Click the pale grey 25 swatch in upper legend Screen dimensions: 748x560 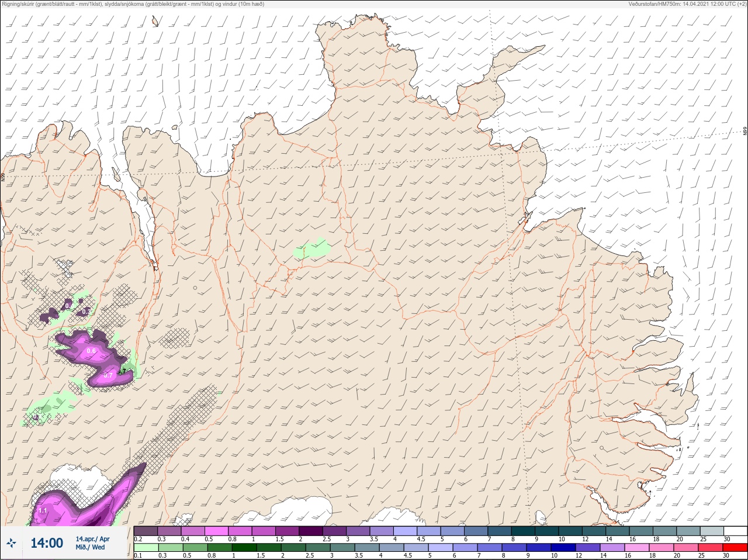tap(712, 531)
